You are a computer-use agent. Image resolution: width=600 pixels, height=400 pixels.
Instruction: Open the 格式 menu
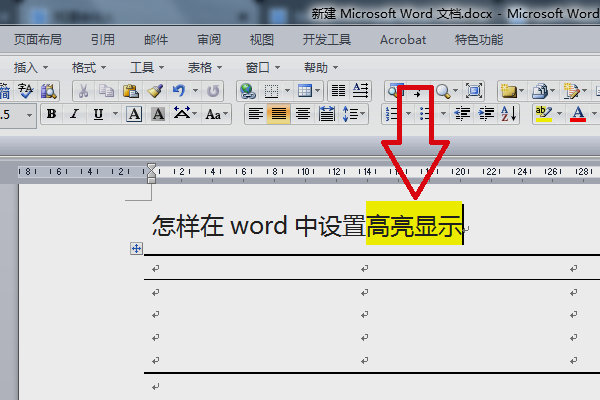click(x=89, y=68)
